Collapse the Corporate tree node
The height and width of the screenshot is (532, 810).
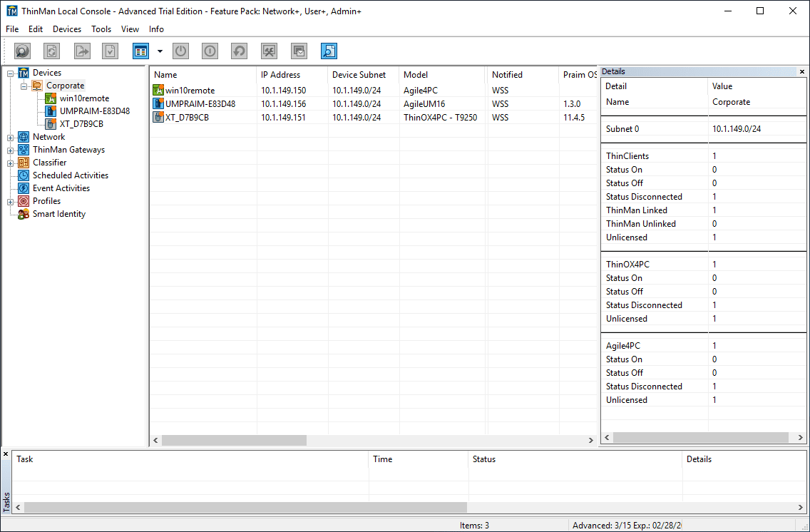click(24, 87)
